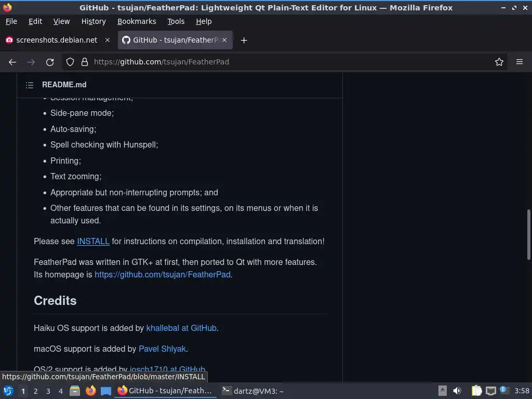Open the github.com/tsujan/FeatherPad homepage link

click(x=163, y=274)
